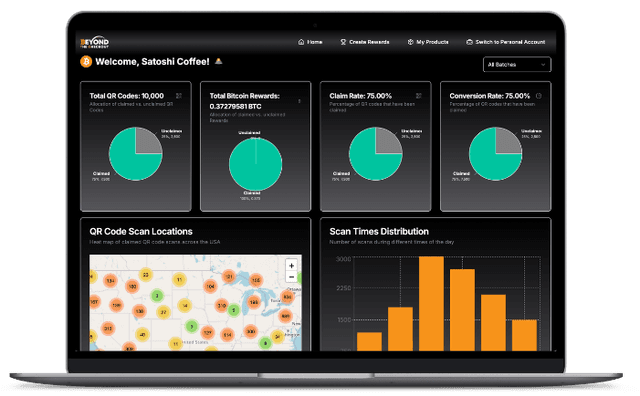Select the gray Unclaimed slice in Claim Rate pie
Viewport: 640px width, 396px height.
point(387,142)
